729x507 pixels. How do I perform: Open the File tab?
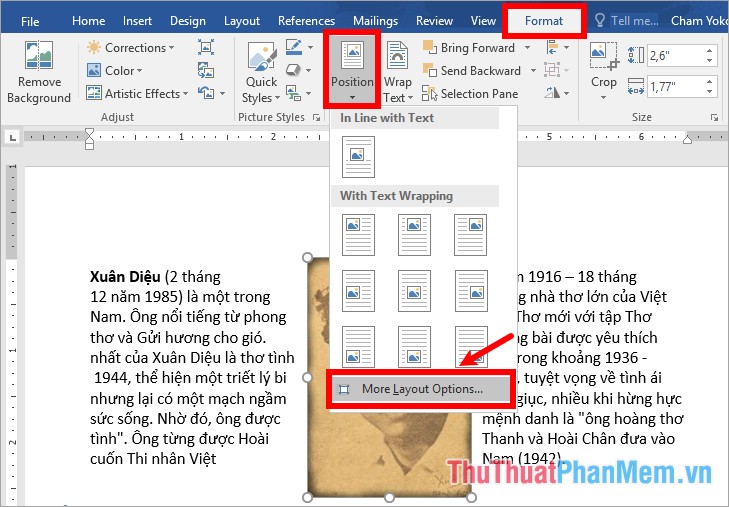(x=30, y=21)
